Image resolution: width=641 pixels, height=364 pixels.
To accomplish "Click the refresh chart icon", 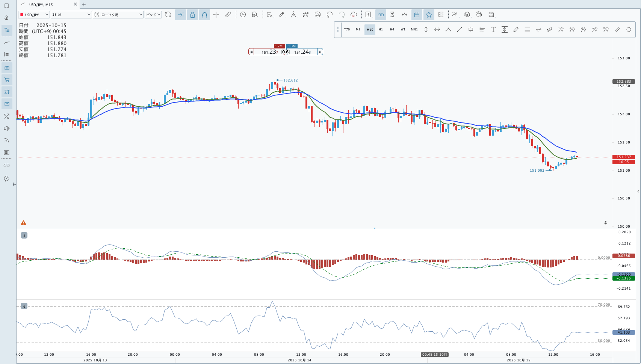I will tap(168, 15).
